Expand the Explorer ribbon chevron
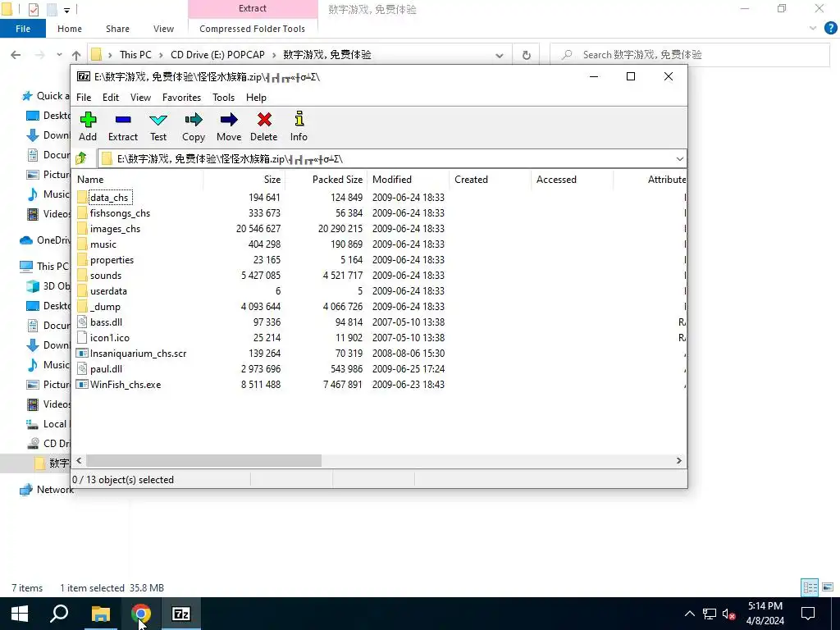Screen dimensions: 840x630 (813, 29)
